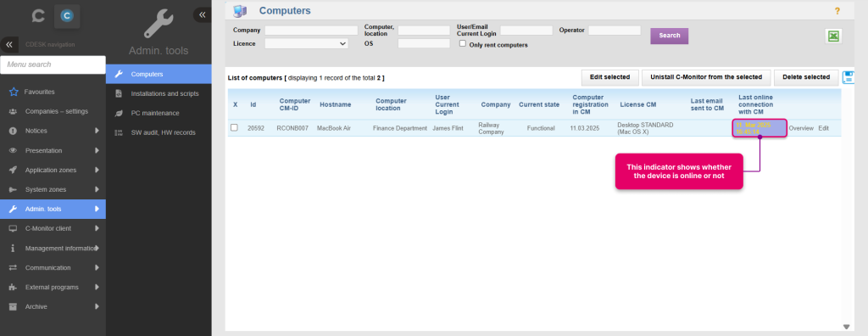Click the System zones key icon

[14, 189]
